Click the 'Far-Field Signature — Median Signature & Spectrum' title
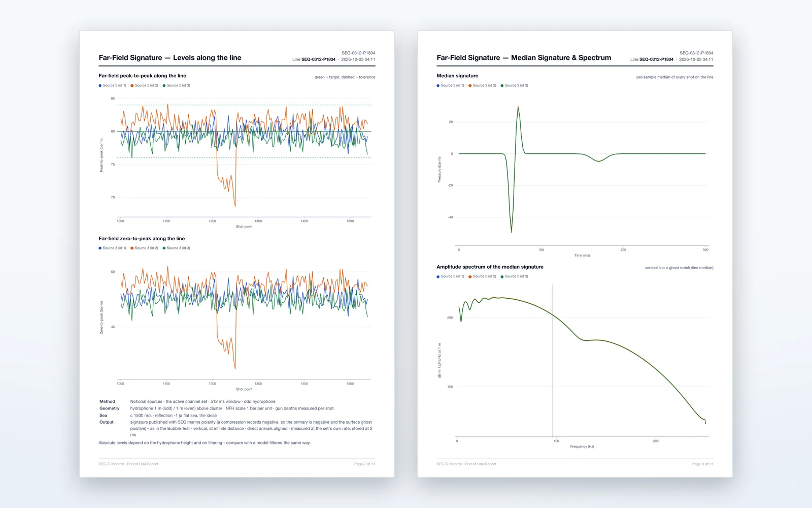 pos(524,58)
